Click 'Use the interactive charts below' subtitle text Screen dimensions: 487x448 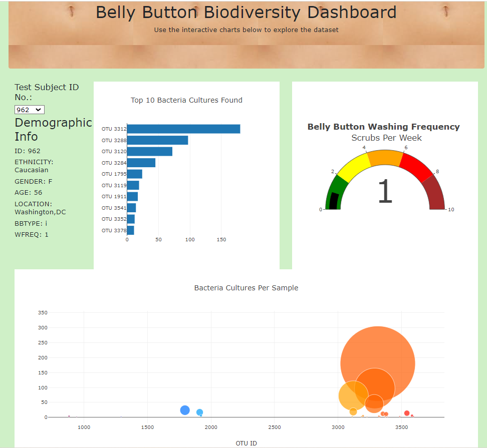click(246, 30)
